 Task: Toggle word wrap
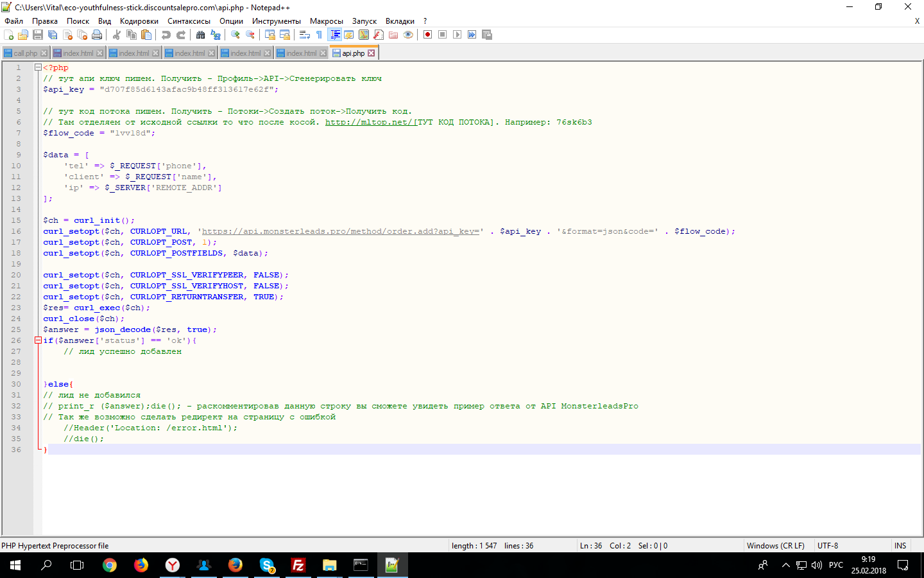[x=305, y=35]
